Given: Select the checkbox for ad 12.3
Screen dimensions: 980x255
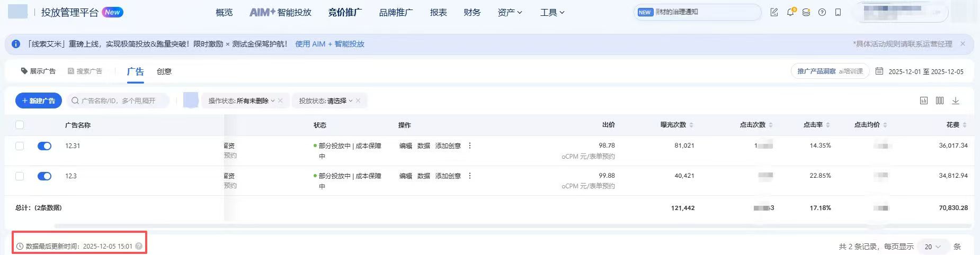Looking at the screenshot, I should 20,176.
